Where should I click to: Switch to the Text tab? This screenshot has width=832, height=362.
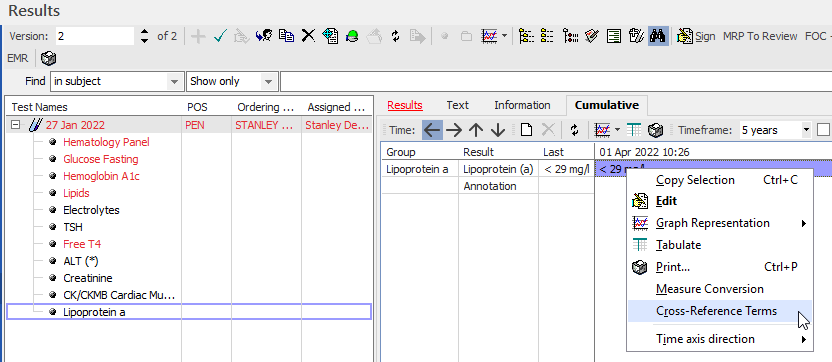tap(457, 105)
